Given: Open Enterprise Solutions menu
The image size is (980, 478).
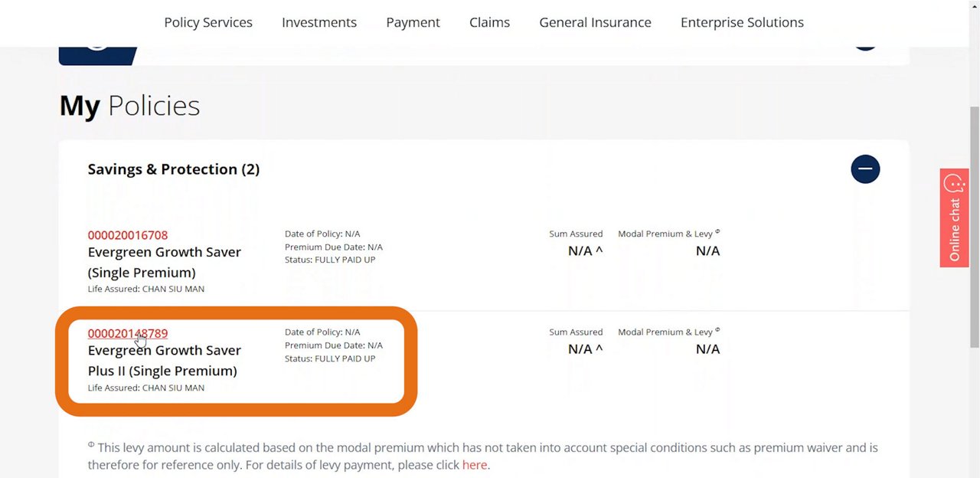Looking at the screenshot, I should click(x=742, y=22).
